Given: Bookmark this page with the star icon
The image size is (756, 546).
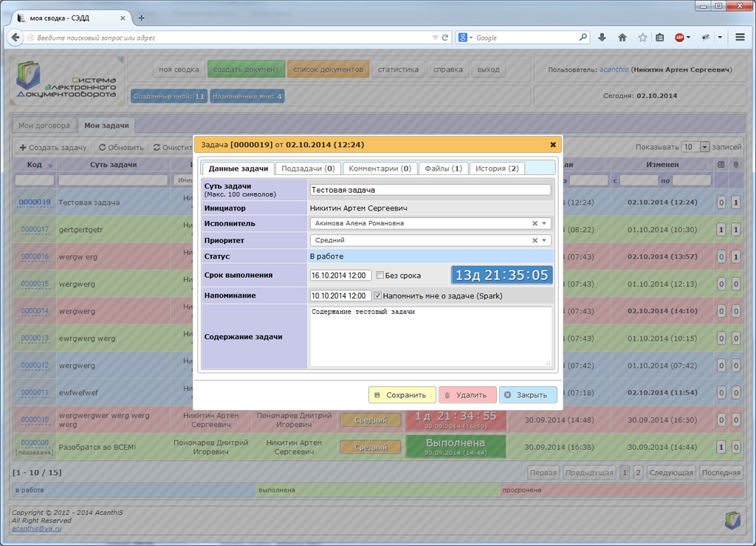Looking at the screenshot, I should pos(642,38).
